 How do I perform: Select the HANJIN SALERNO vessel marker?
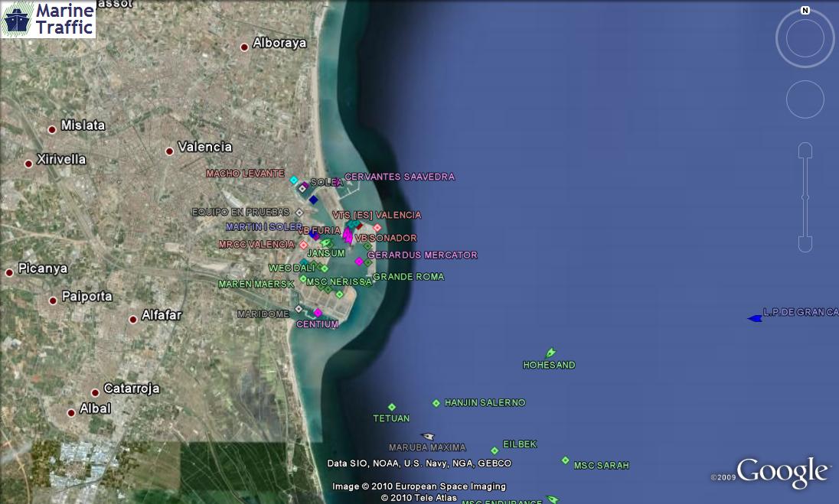click(x=436, y=403)
